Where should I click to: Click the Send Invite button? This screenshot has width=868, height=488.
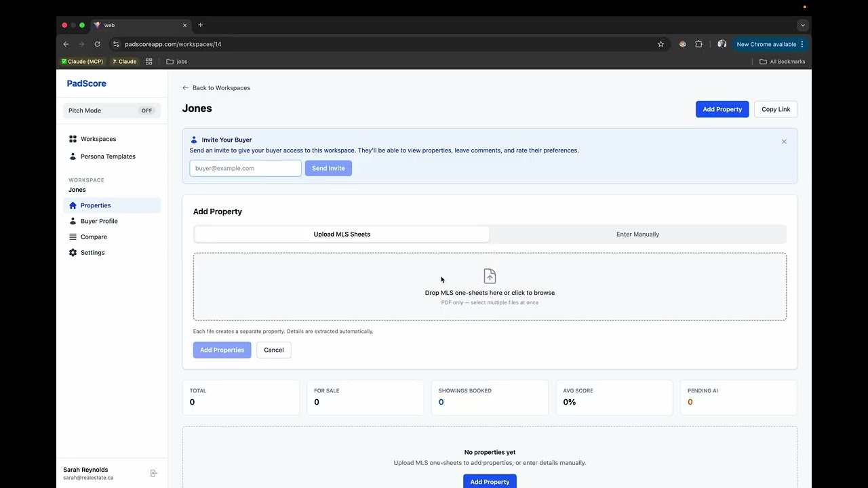(x=328, y=168)
